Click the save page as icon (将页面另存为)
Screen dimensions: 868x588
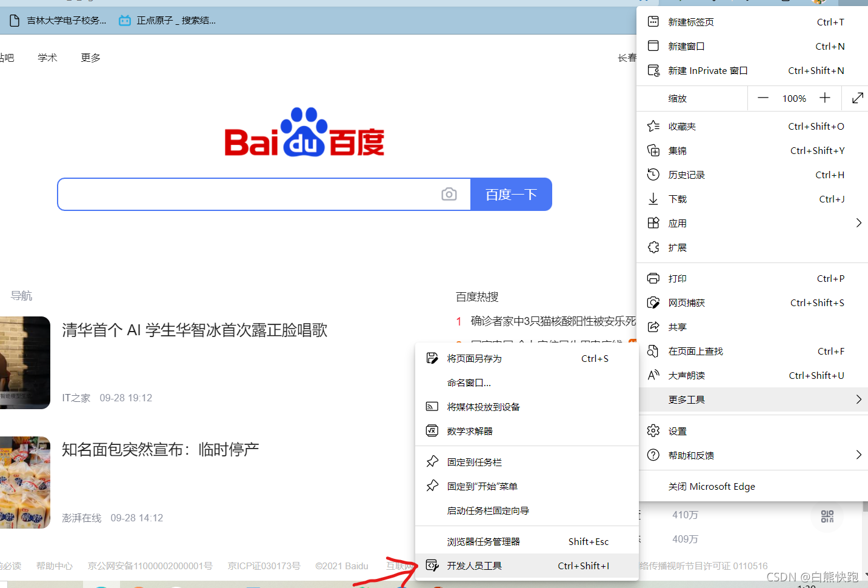[432, 358]
